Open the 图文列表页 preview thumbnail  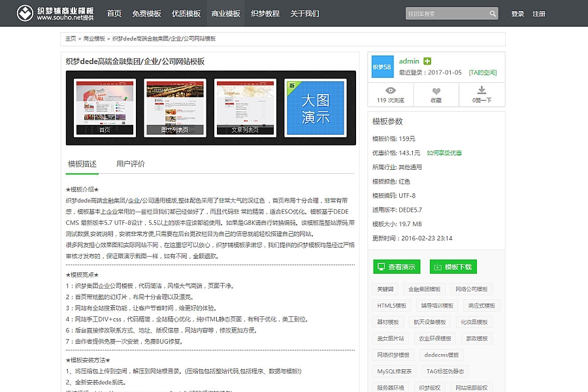click(174, 108)
